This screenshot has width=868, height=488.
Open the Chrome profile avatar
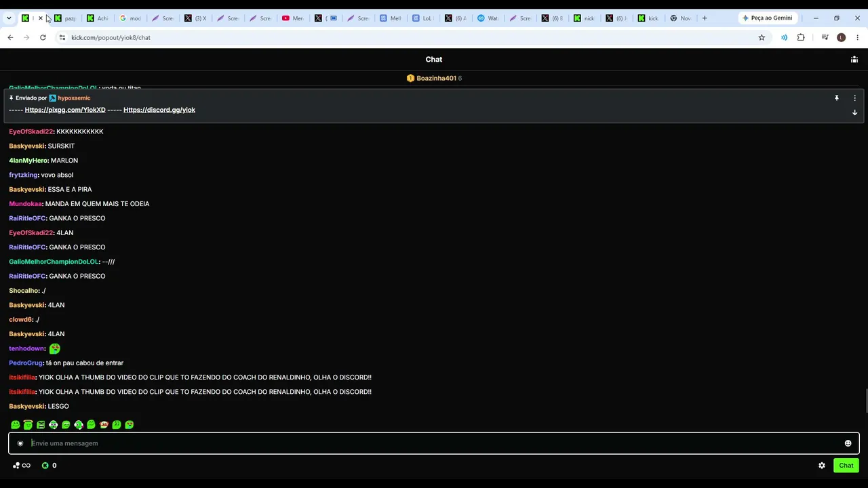point(842,37)
